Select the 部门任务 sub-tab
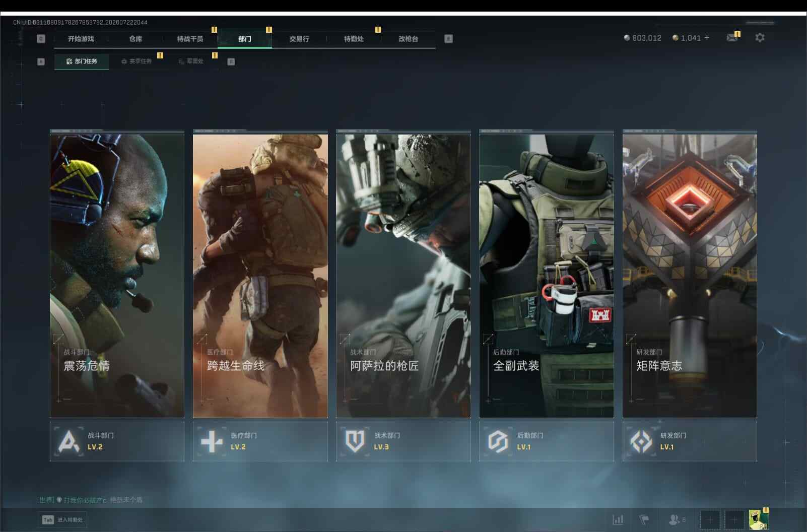807x532 pixels. pos(82,61)
